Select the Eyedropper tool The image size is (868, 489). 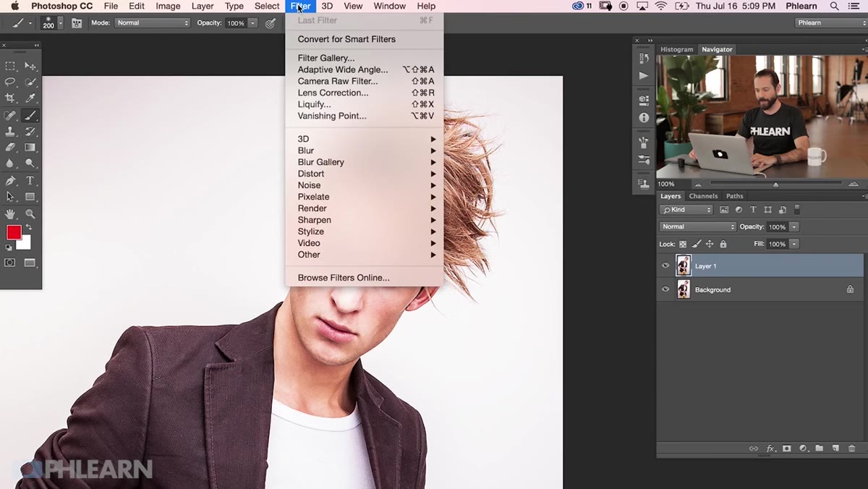coord(30,98)
